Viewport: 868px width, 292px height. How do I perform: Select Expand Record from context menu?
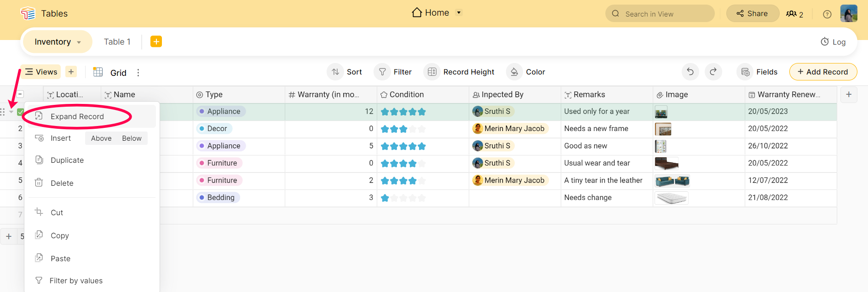coord(77,117)
